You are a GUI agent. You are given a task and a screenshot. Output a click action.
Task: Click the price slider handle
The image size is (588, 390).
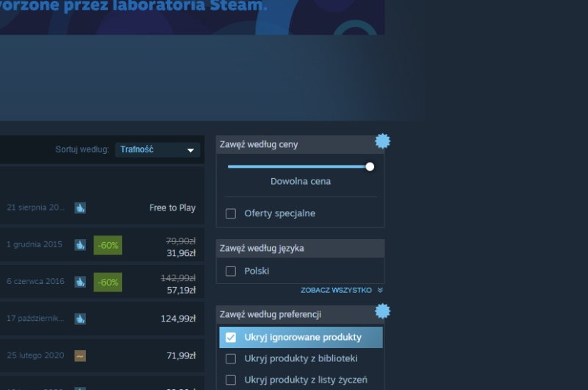click(370, 166)
